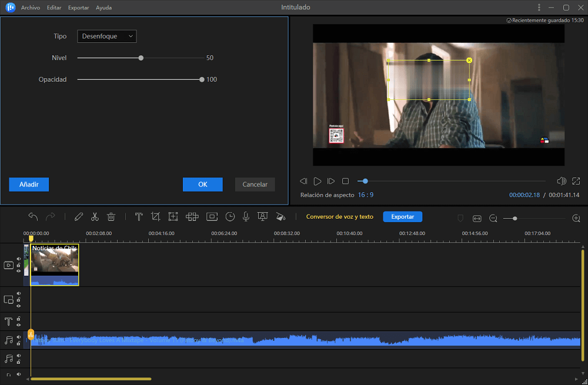Click the preview playback progress handle
Viewport: 588px width, 385px height.
point(365,181)
